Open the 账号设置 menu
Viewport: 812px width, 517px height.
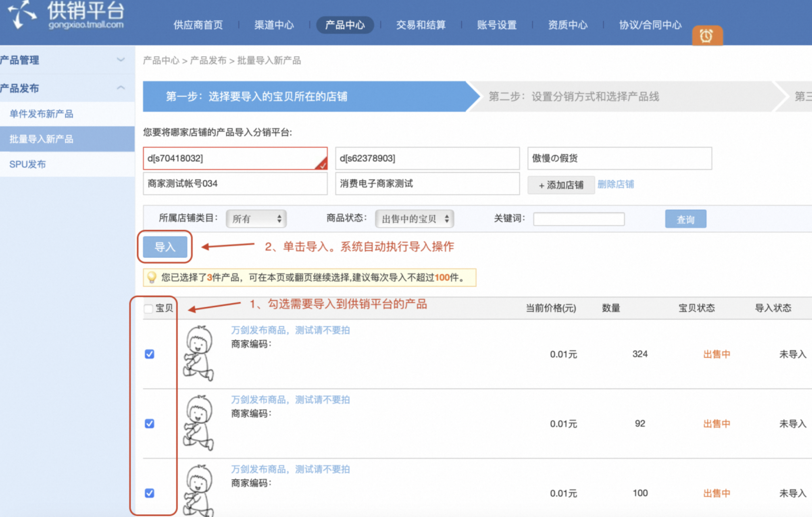(497, 25)
